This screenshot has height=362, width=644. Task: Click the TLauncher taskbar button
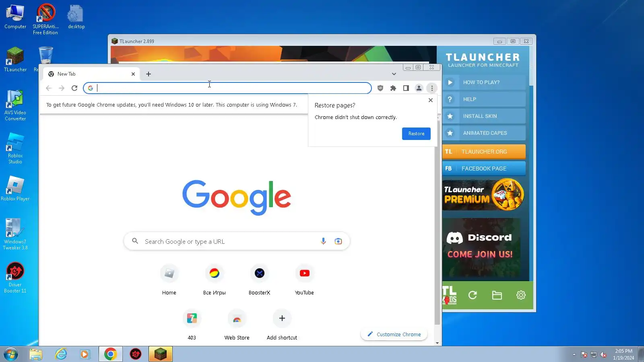[161, 354]
